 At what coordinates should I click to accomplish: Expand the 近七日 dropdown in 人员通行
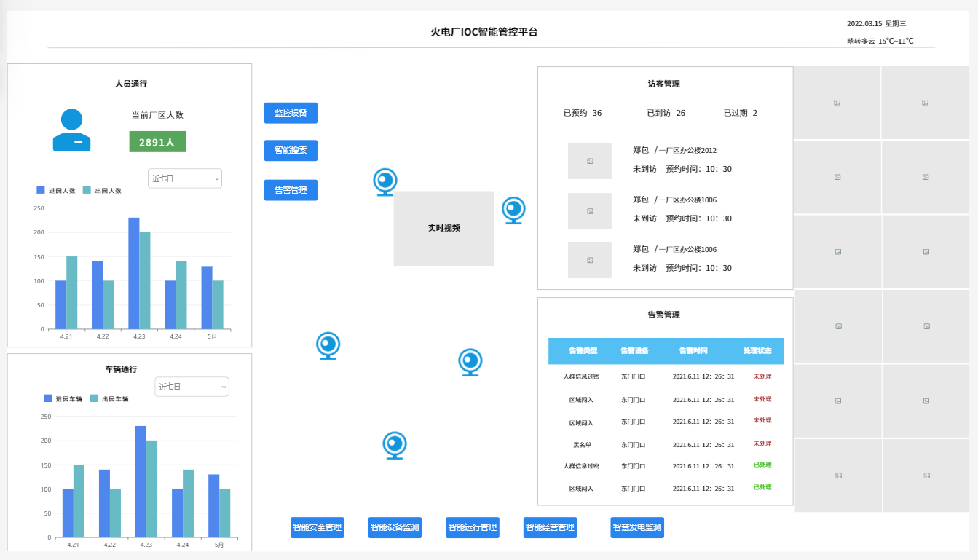pyautogui.click(x=185, y=178)
